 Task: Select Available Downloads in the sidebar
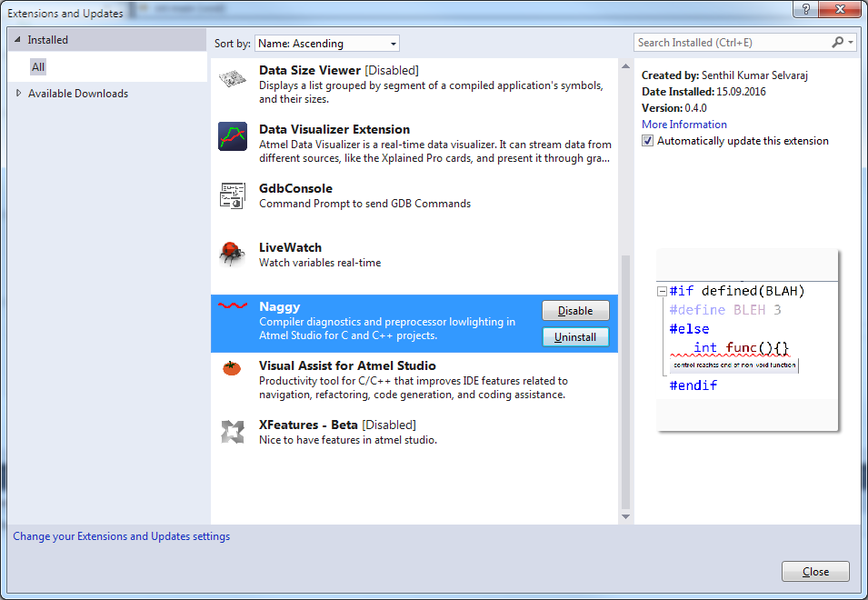pyautogui.click(x=78, y=94)
